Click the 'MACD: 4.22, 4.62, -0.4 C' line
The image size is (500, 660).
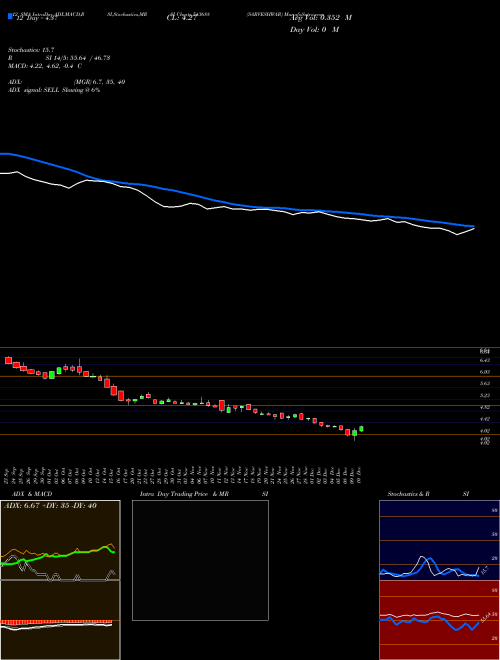click(x=45, y=66)
